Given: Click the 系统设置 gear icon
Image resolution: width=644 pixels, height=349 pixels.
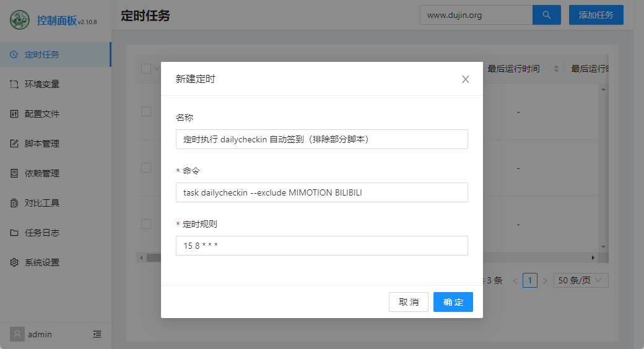Looking at the screenshot, I should [14, 262].
